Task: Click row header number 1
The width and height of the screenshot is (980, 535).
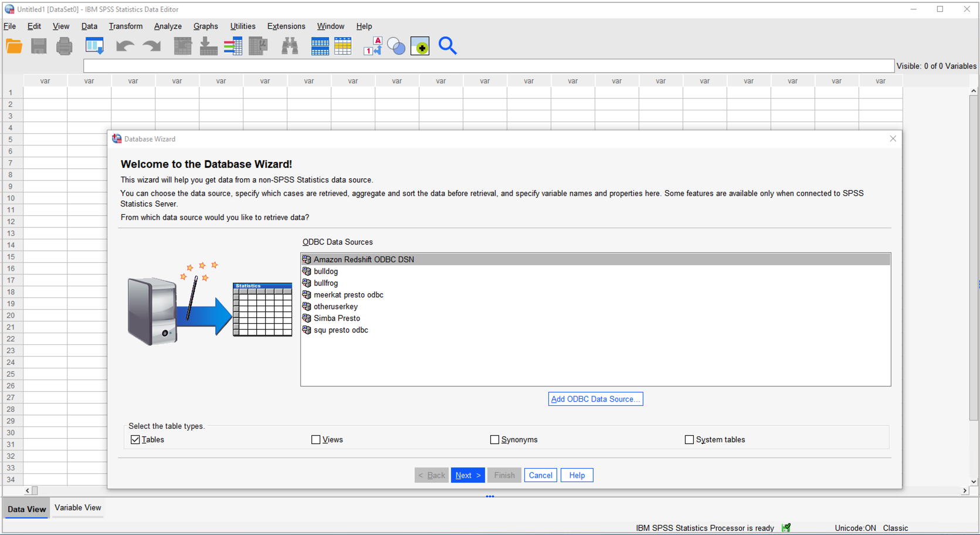Action: [x=12, y=92]
